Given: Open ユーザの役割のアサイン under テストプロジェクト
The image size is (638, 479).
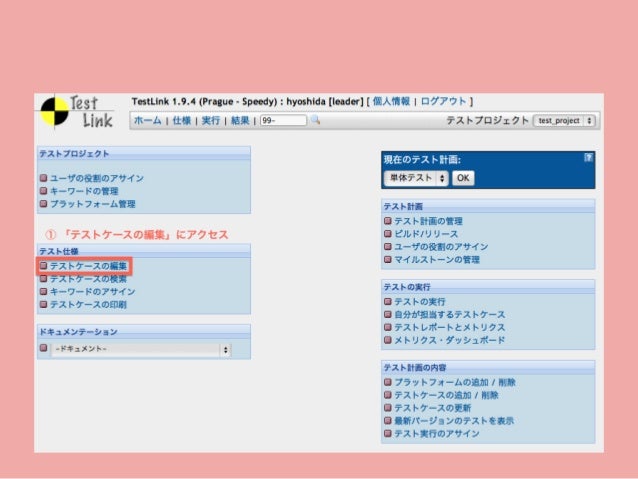Looking at the screenshot, I should point(97,178).
